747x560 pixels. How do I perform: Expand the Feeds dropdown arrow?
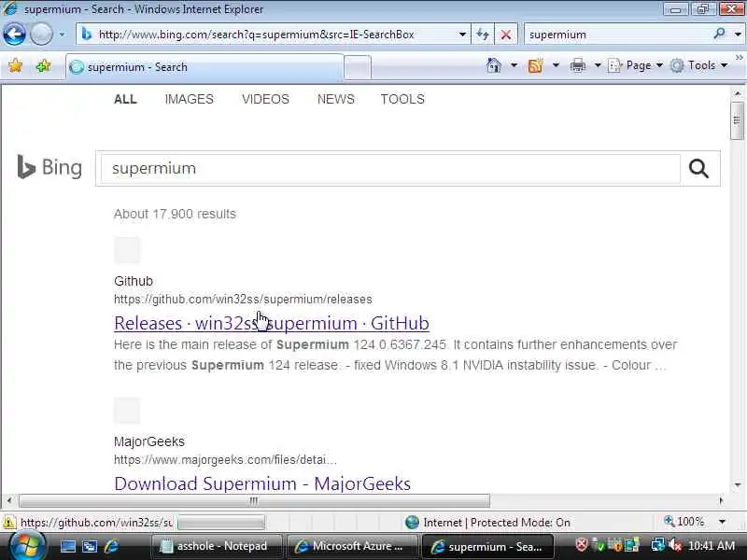point(556,65)
